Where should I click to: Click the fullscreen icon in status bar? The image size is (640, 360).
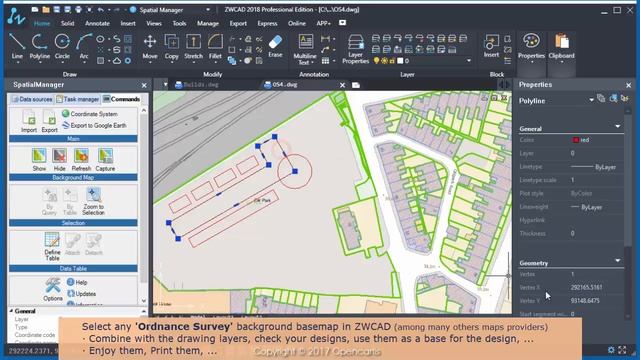(x=622, y=350)
